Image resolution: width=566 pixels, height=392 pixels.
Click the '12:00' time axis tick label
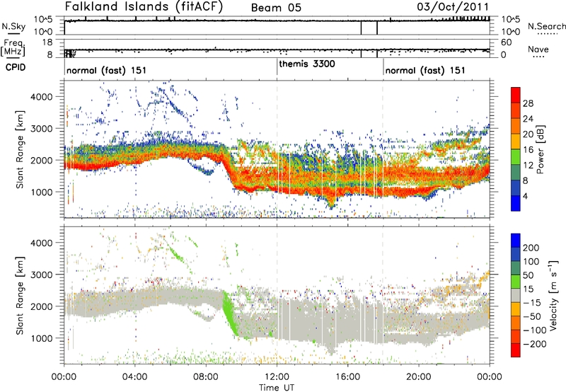coord(277,377)
